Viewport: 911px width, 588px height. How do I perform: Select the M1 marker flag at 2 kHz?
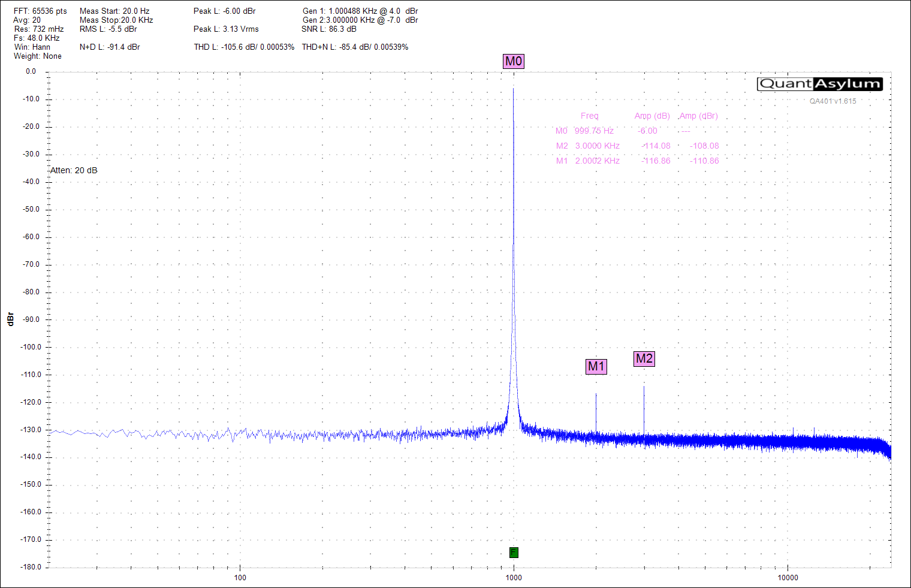[596, 366]
